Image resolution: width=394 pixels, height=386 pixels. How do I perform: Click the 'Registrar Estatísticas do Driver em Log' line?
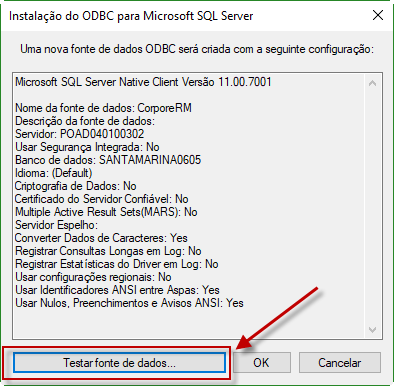[x=117, y=264]
